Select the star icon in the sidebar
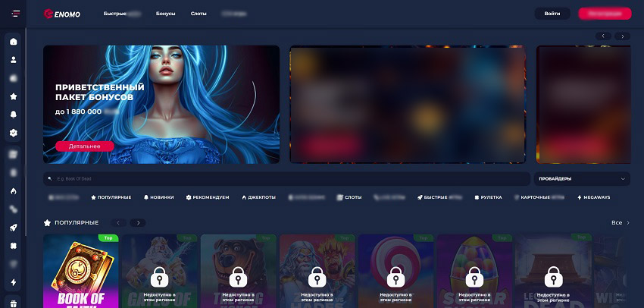The width and height of the screenshot is (644, 308). click(x=14, y=96)
